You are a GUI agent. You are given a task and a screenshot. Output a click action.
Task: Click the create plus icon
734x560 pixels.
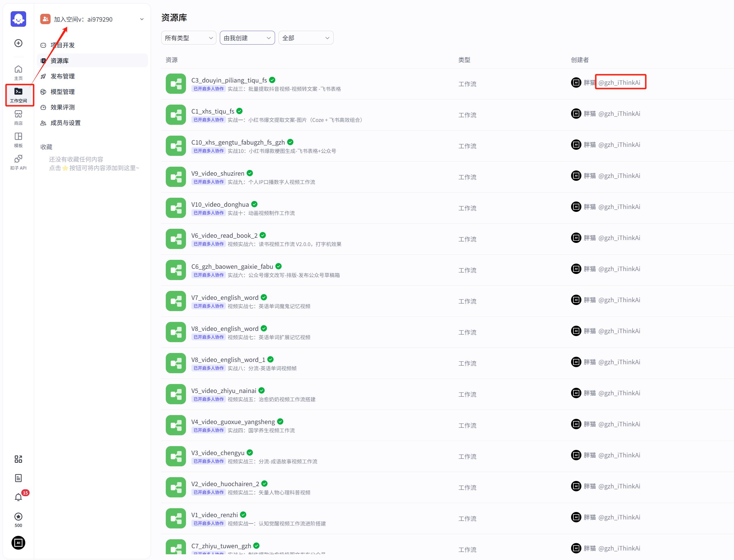(x=18, y=43)
